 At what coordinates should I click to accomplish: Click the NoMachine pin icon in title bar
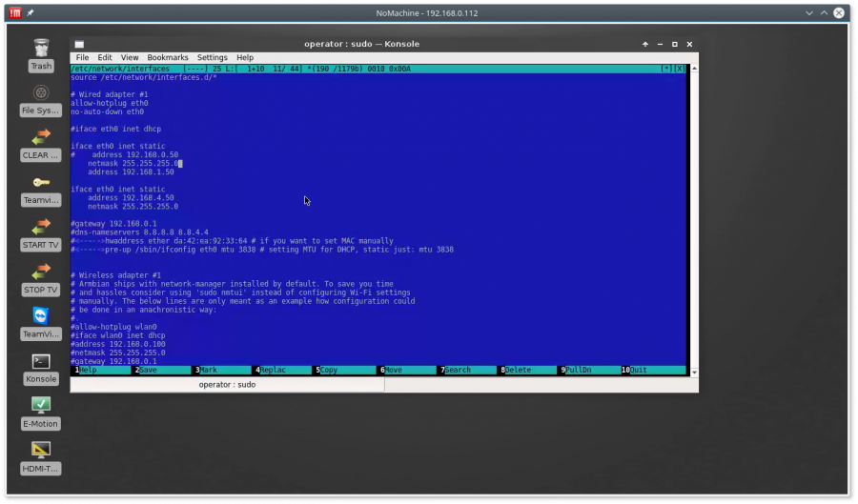pyautogui.click(x=30, y=12)
